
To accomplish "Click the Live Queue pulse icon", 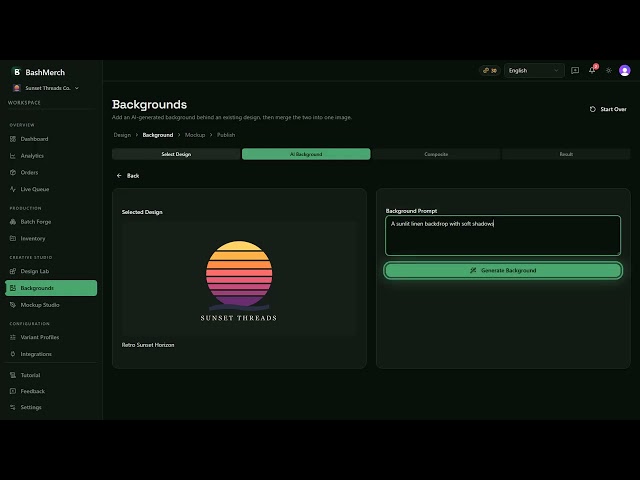I will pos(13,189).
